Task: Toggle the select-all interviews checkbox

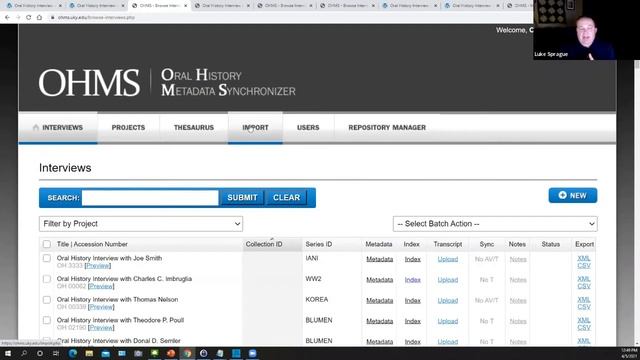Action: [47, 244]
